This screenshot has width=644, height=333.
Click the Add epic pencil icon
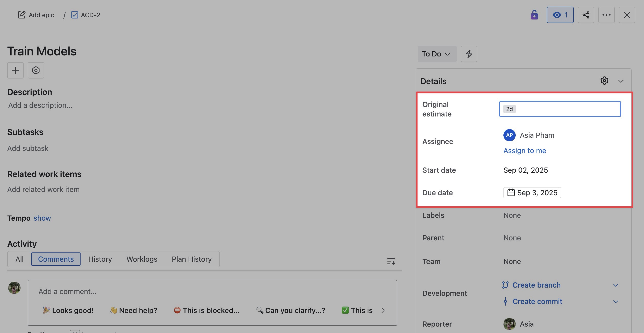22,15
